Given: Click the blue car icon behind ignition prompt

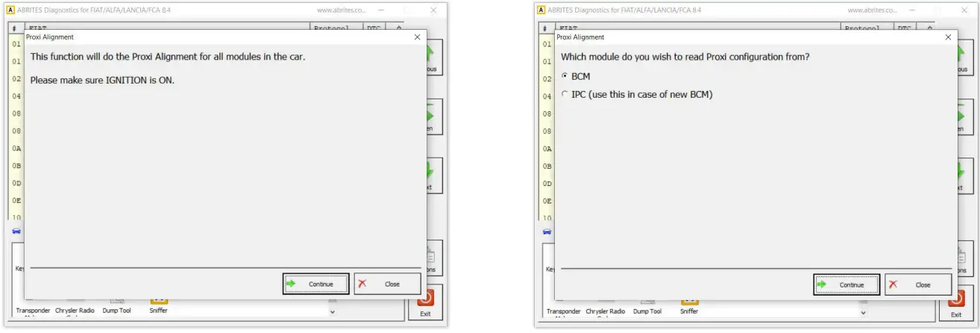Looking at the screenshot, I should tap(16, 231).
